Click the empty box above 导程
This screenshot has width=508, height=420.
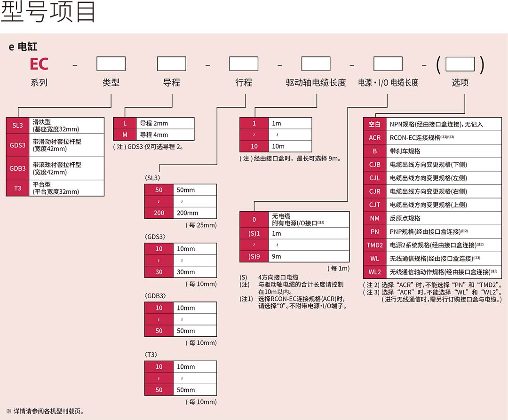coord(171,64)
